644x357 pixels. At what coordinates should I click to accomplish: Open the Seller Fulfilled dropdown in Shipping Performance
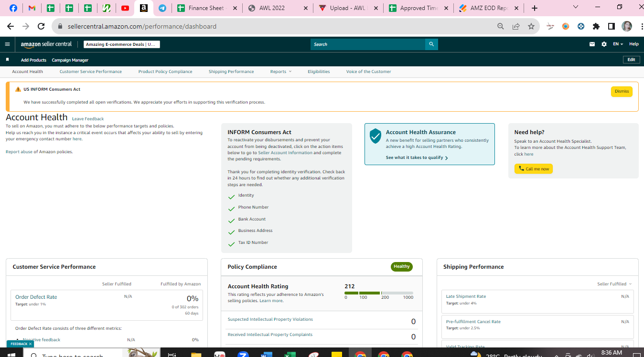coord(614,284)
